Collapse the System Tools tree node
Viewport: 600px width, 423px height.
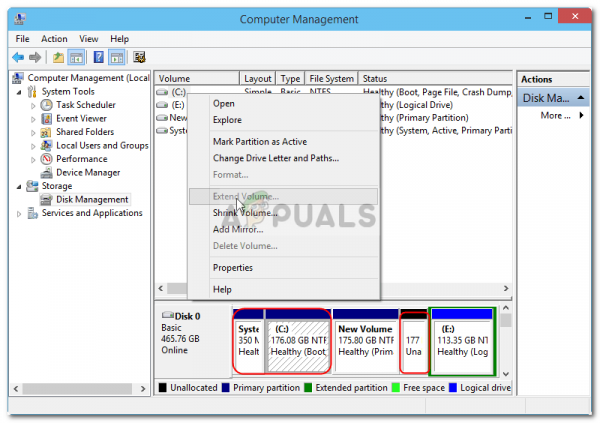coord(19,92)
